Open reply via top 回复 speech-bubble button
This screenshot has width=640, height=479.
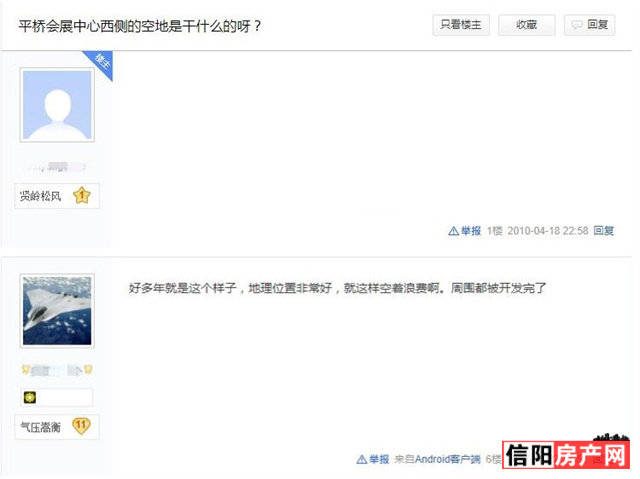pos(589,25)
